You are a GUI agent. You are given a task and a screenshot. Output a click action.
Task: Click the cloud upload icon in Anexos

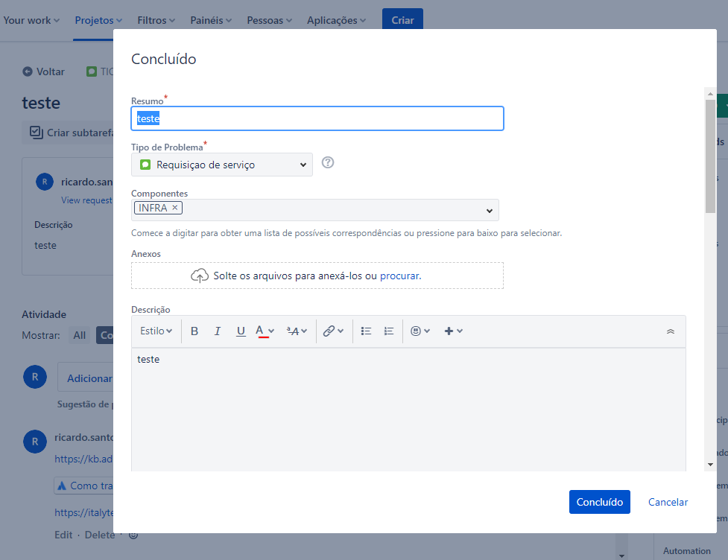click(200, 276)
